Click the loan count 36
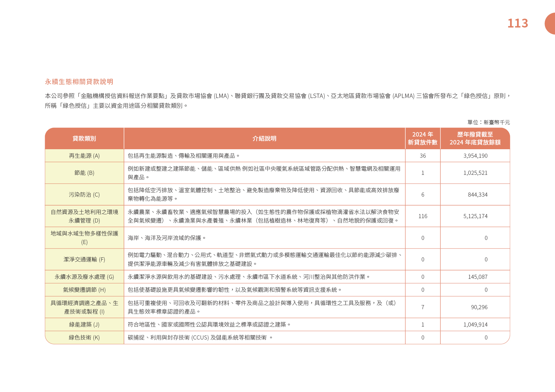This screenshot has height=392, width=555. (x=423, y=156)
